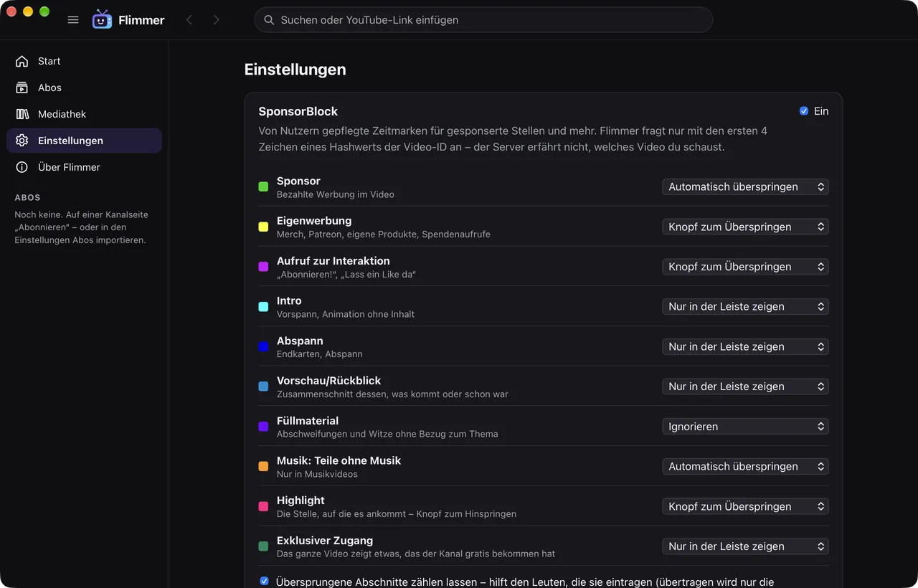
Task: Open the Intro action dropdown
Action: (745, 306)
